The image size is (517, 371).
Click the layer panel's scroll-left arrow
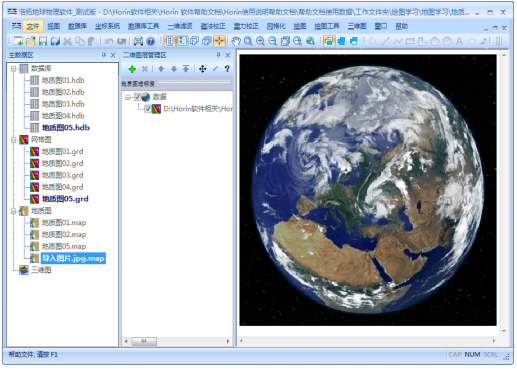tap(126, 341)
